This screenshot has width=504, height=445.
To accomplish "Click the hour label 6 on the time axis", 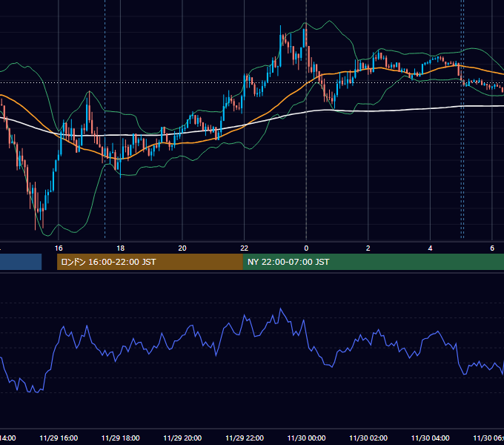I will [492, 248].
